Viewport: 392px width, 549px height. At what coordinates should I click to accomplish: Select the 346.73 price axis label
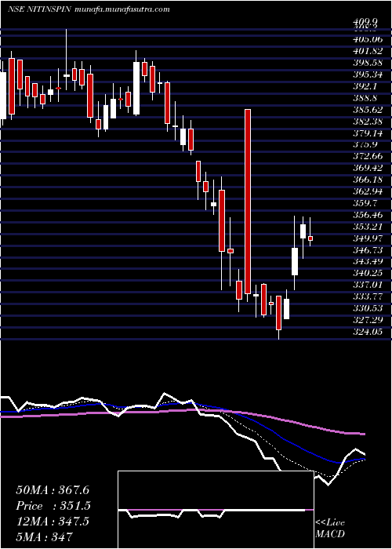pyautogui.click(x=368, y=250)
